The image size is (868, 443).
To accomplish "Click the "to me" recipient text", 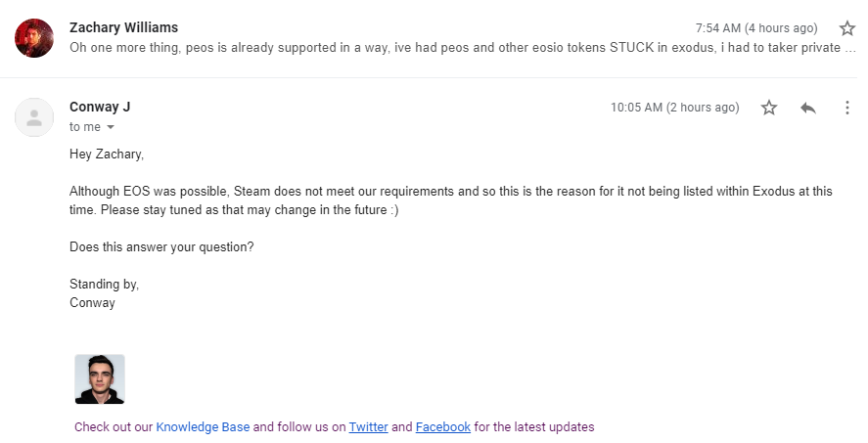I will [85, 127].
